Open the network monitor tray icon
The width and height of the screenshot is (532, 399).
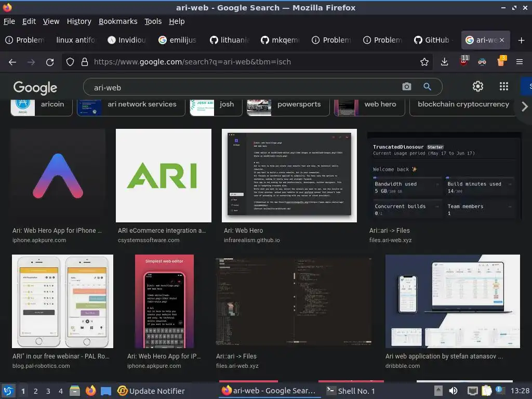472,391
